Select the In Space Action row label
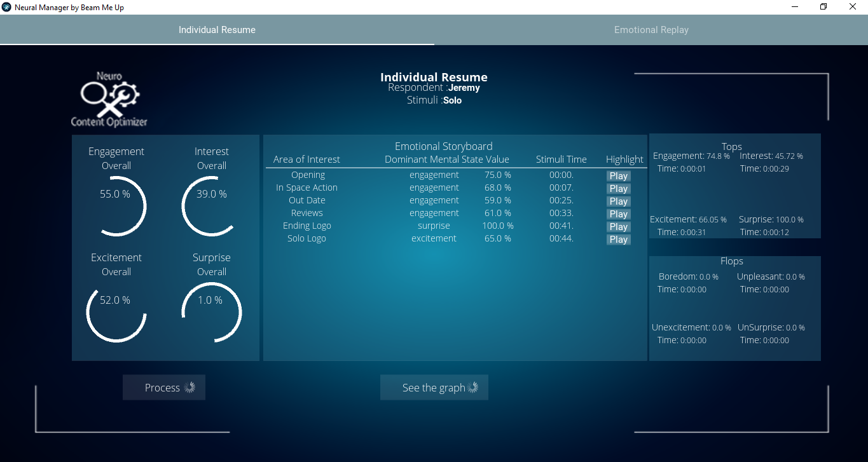Screen dimensions: 868x462 coord(307,187)
